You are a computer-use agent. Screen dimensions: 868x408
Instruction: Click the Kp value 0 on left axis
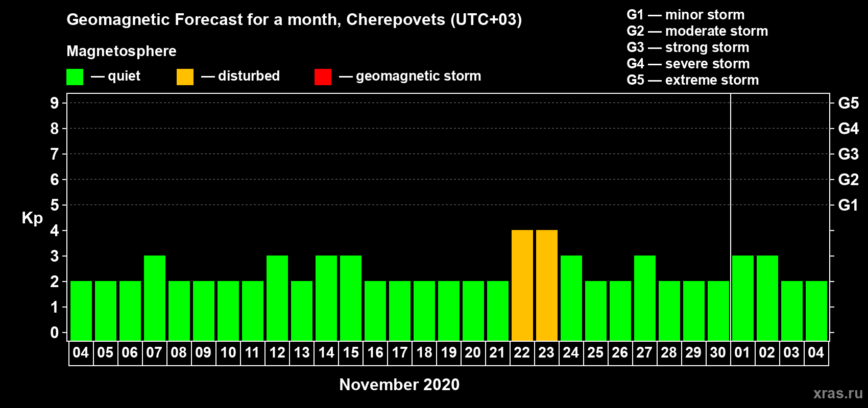(55, 333)
